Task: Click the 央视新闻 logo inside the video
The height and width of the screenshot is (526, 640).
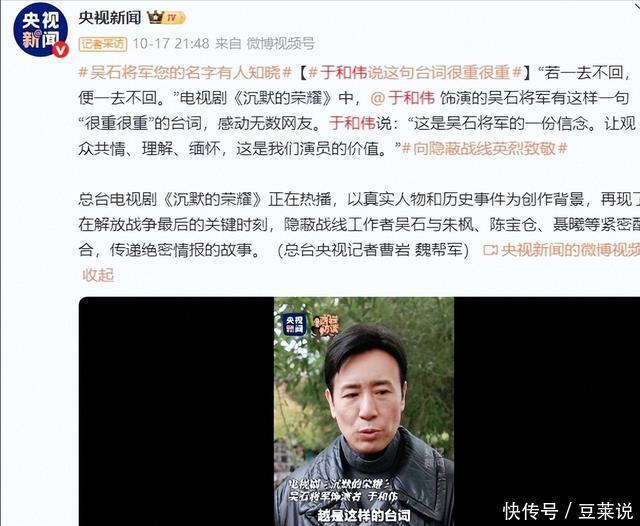Action: [295, 325]
